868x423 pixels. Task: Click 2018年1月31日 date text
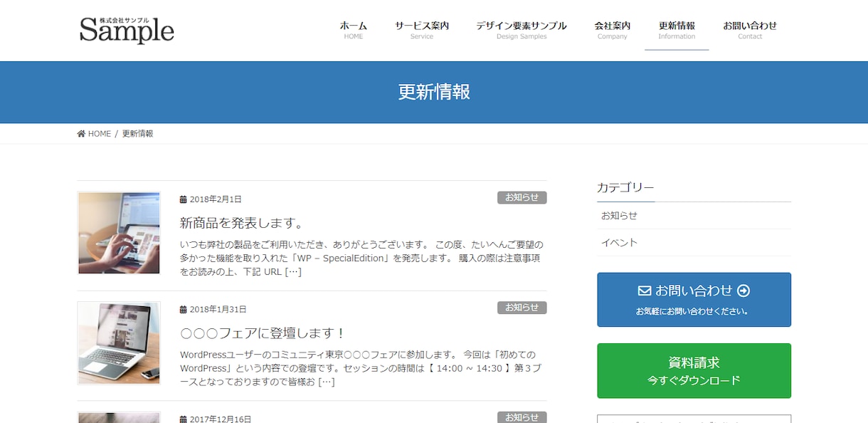pyautogui.click(x=218, y=310)
